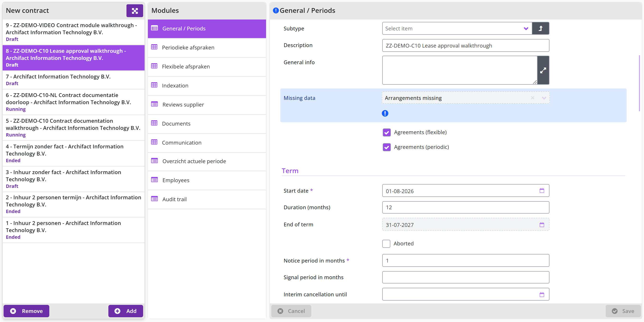The image size is (644, 322).
Task: Tick the Aborted checkbox
Action: 386,244
